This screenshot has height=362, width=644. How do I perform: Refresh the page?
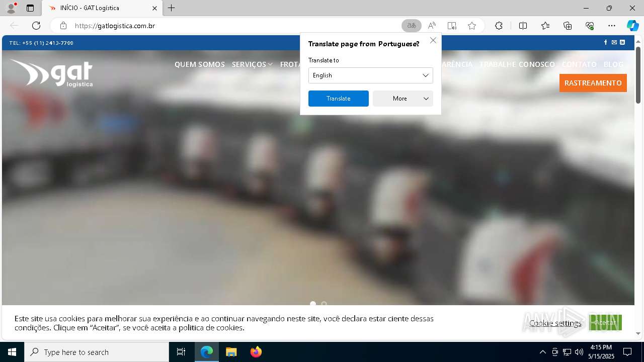36,26
